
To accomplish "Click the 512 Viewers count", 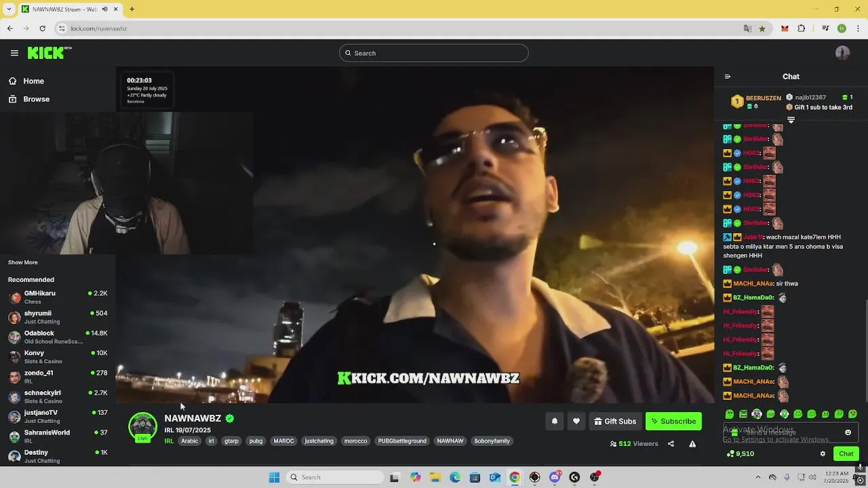I will coord(634,444).
